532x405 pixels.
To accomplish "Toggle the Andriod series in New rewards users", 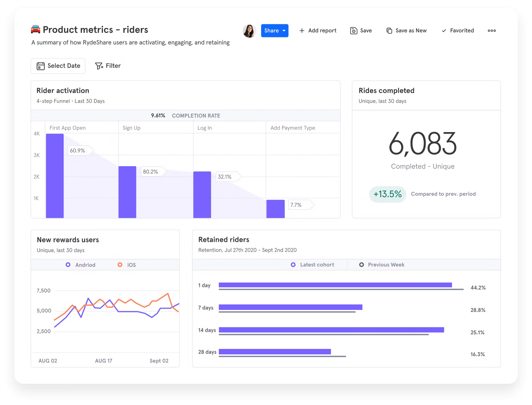I will (x=81, y=264).
